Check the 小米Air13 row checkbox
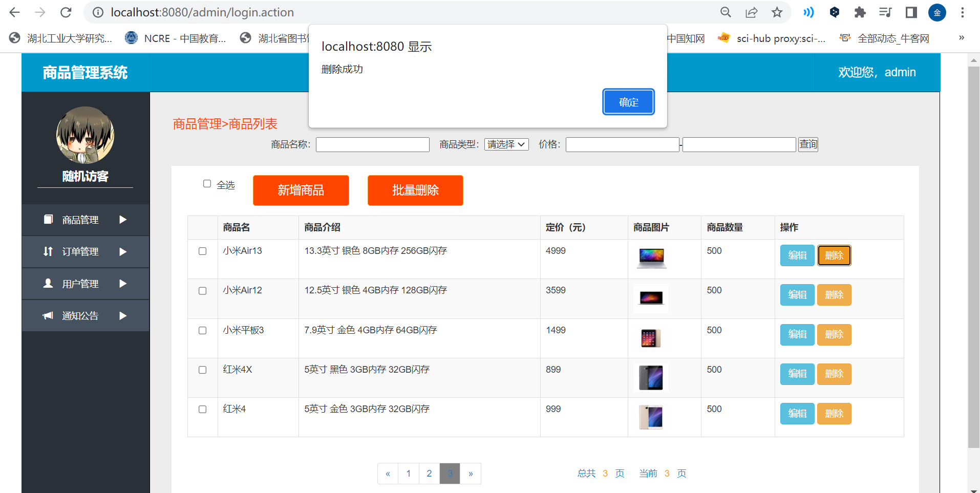 pos(203,251)
